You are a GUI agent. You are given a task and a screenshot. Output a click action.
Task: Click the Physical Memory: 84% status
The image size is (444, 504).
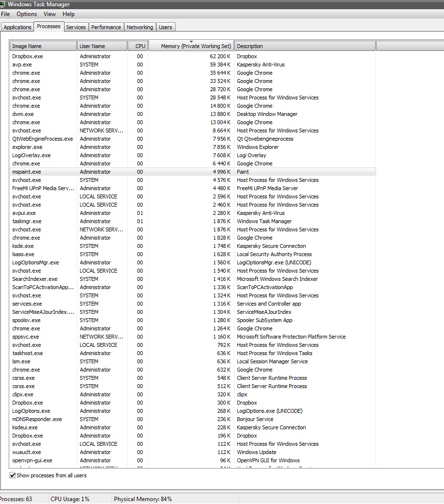(143, 499)
